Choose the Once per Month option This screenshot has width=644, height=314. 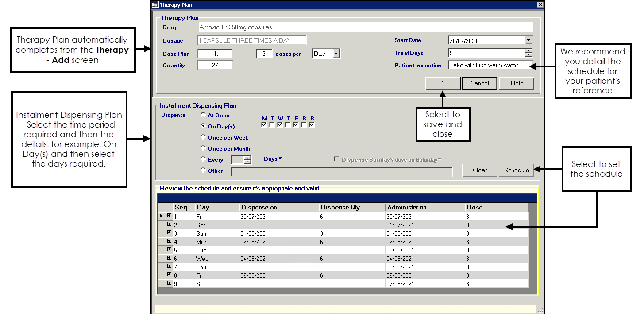click(203, 148)
